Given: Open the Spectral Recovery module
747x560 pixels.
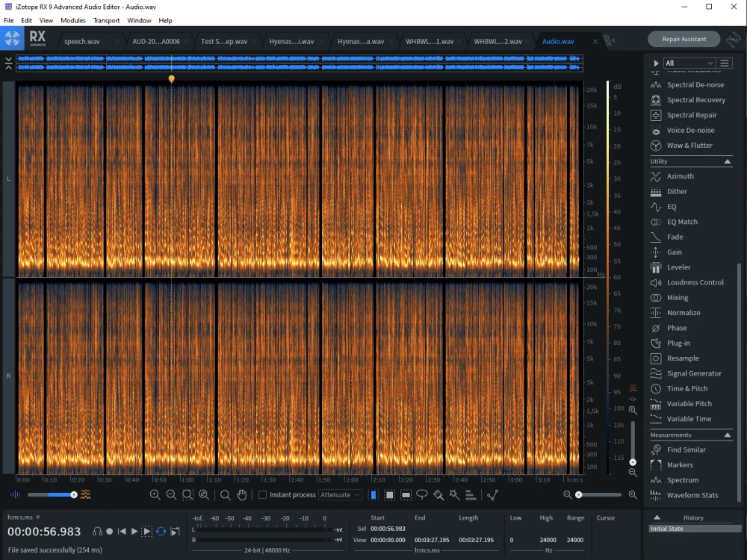Looking at the screenshot, I should pos(689,100).
